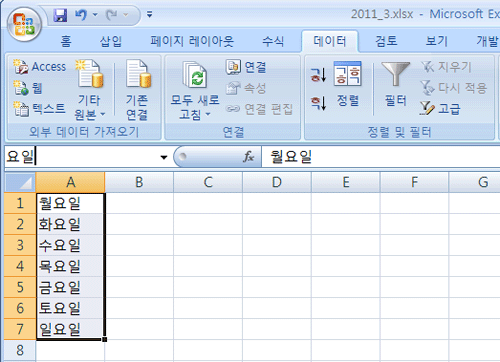Open the Sort (정렬) dialog
Image resolution: width=500 pixels, height=362 pixels.
(348, 84)
